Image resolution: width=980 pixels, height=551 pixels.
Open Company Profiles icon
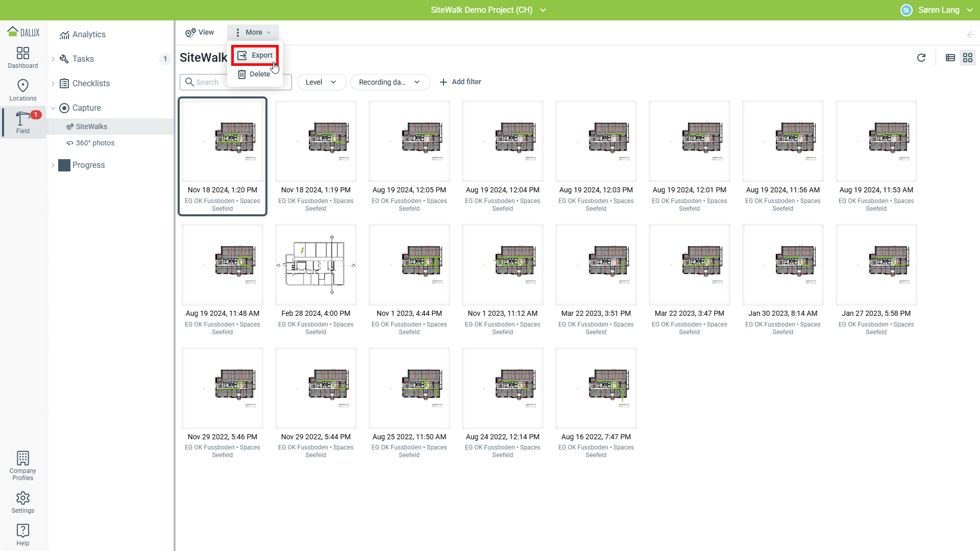tap(23, 466)
